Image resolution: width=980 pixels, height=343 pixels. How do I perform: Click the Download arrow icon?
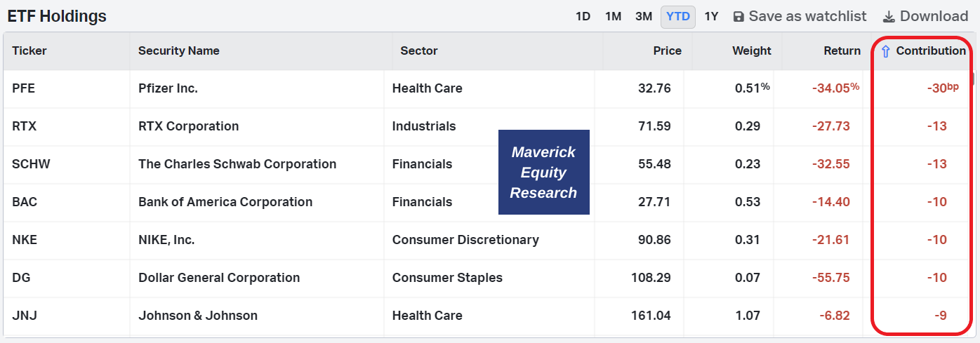click(x=889, y=16)
